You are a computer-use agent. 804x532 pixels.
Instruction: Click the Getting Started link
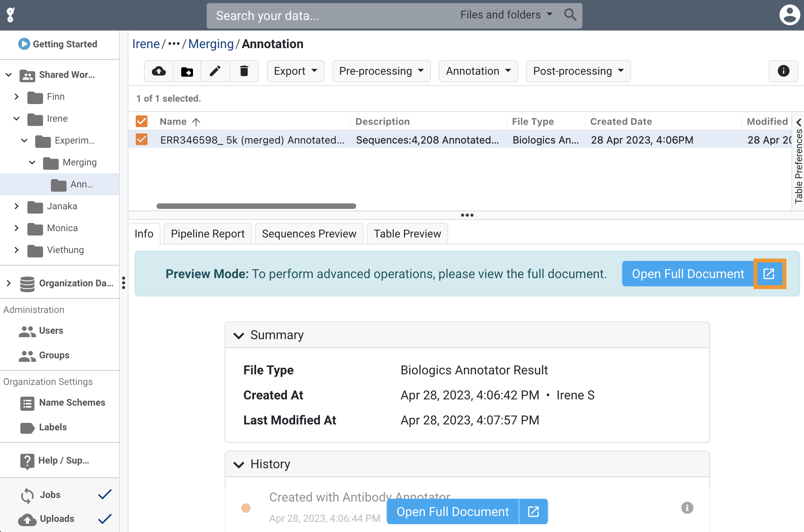65,44
